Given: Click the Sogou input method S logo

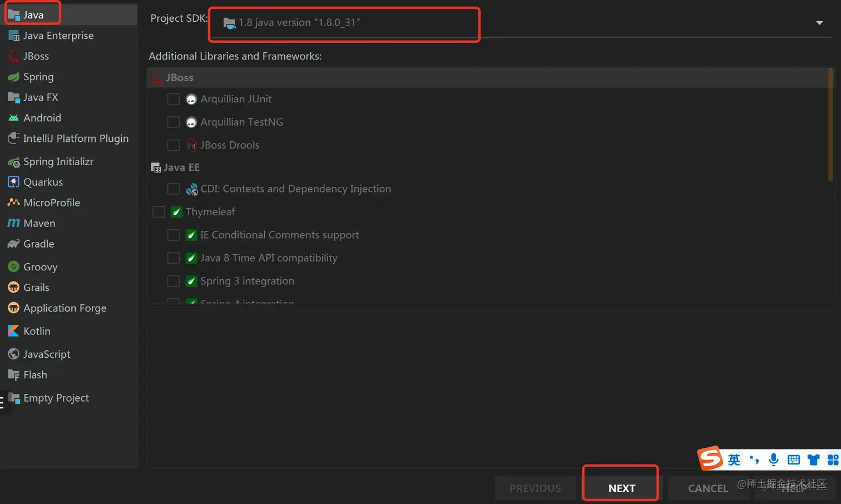Looking at the screenshot, I should (x=710, y=458).
